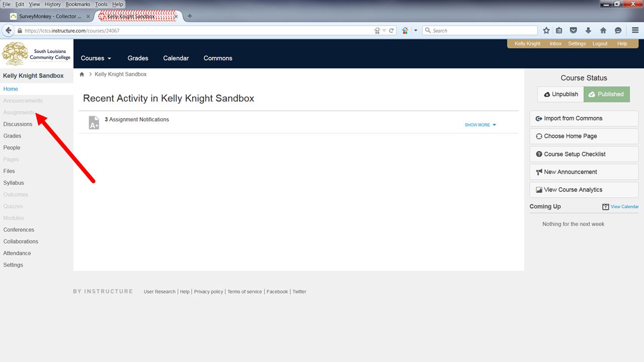This screenshot has height=362, width=644.
Task: Click the browser home icon in toolbar
Action: tap(603, 31)
